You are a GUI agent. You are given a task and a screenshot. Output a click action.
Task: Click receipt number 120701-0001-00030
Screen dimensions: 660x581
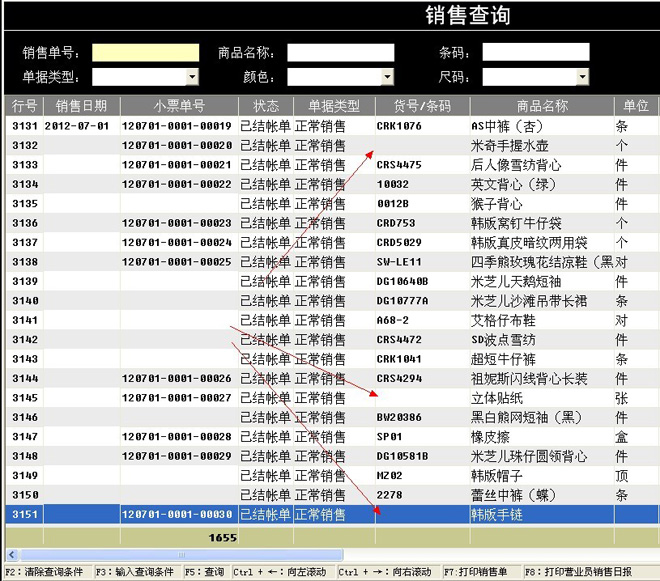click(x=177, y=514)
